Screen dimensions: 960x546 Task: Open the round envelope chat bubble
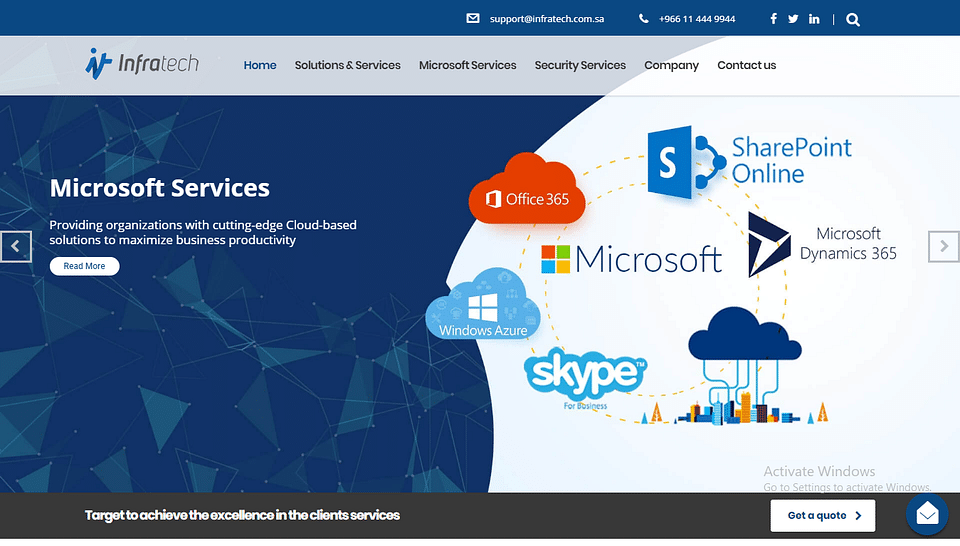click(x=927, y=514)
